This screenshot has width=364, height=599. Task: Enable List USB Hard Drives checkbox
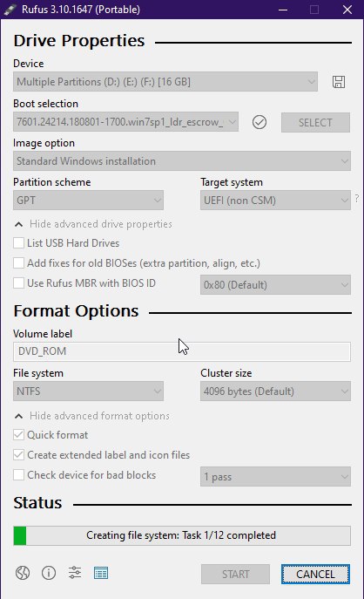(x=18, y=243)
